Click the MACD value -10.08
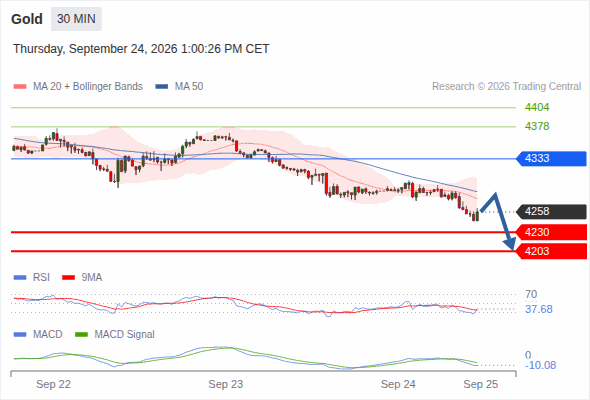The width and height of the screenshot is (590, 400). [x=541, y=365]
